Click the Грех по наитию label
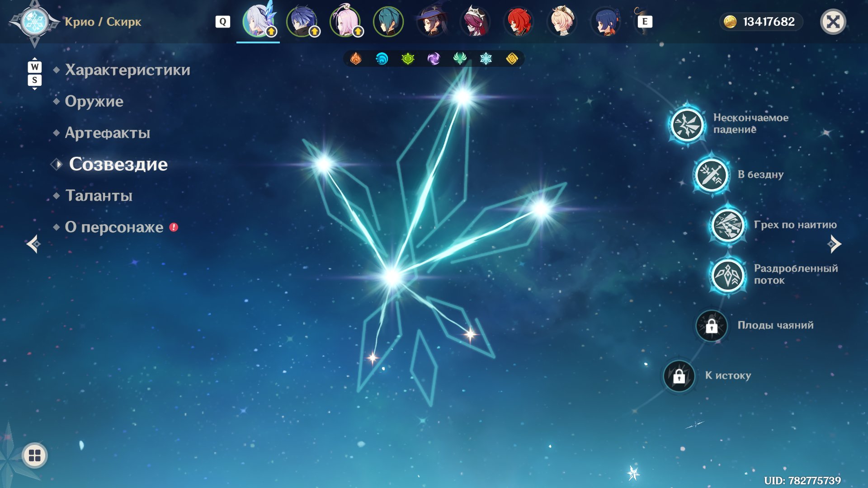868x488 pixels. click(x=795, y=225)
